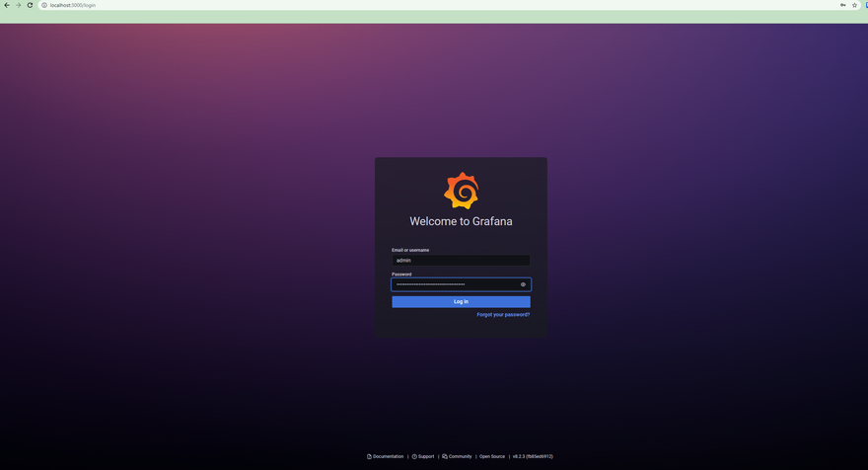
Task: Click the browser back arrow
Action: [x=7, y=5]
